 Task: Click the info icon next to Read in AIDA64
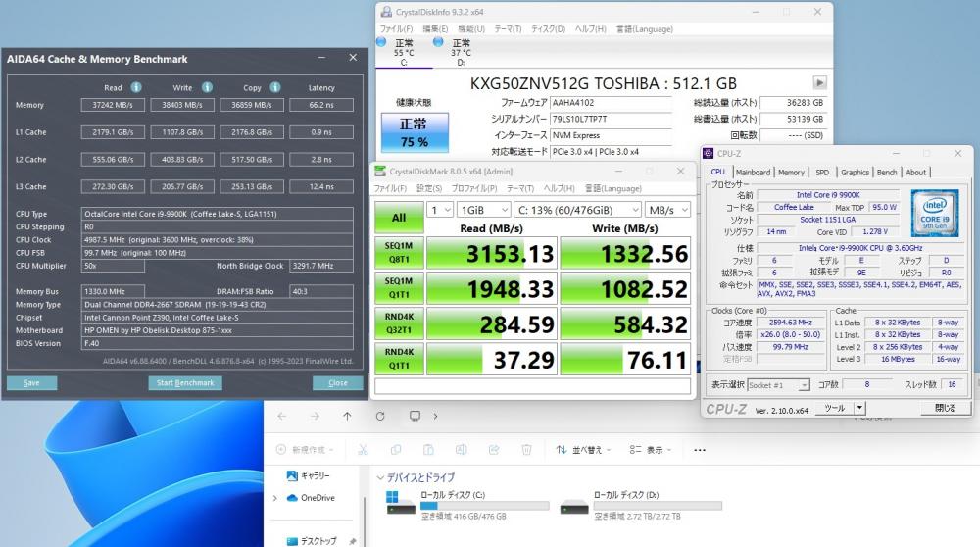point(135,87)
